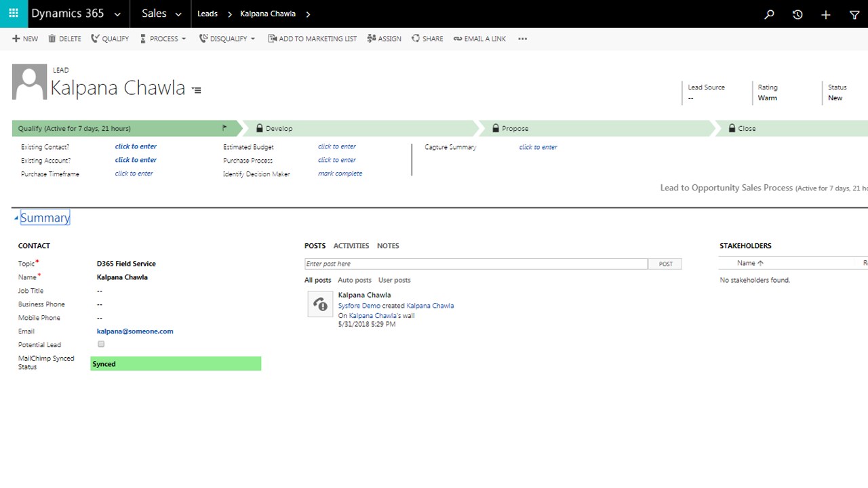Open Kalpana Chawla link after 'created'
This screenshot has height=488, width=868.
coord(430,306)
